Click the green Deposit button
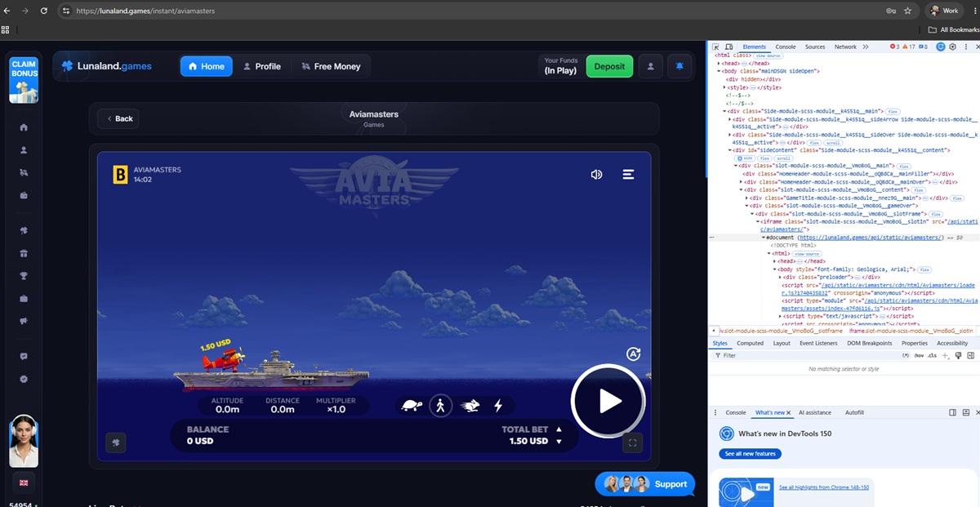 pos(609,66)
